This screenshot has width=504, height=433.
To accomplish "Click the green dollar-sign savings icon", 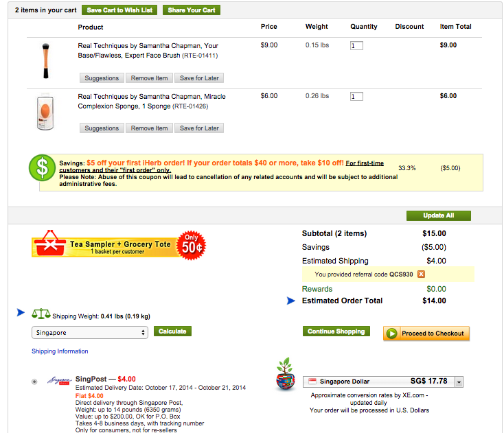I will click(42, 167).
